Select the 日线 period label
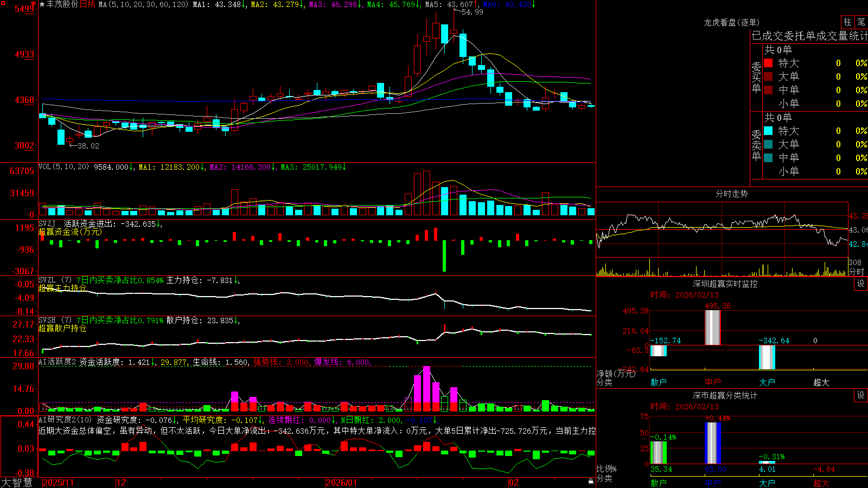 pos(87,4)
